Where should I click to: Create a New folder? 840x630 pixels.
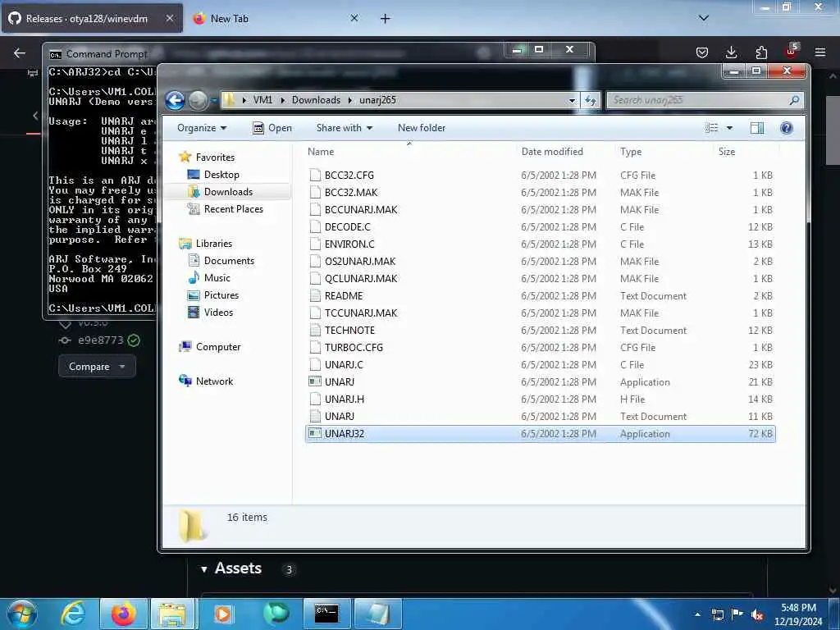[422, 128]
